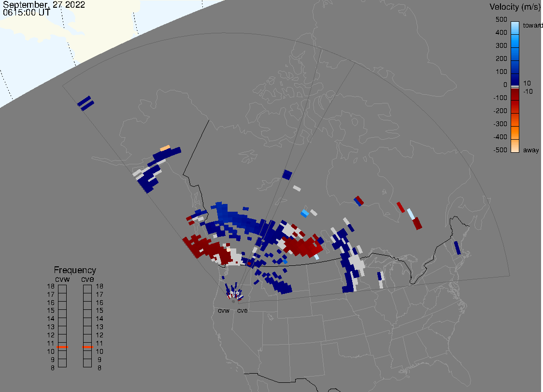
Task: Pick the dark red segment below zero
Action: pos(515,94)
